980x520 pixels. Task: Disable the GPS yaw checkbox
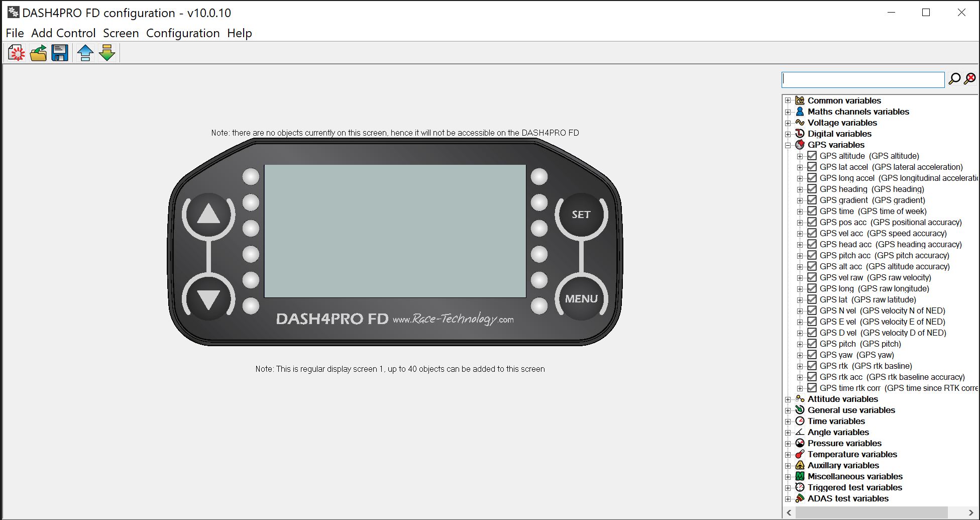tap(812, 355)
